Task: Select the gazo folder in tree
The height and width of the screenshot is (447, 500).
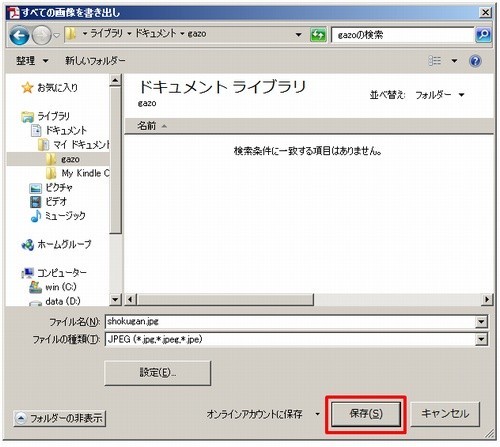Action: tap(70, 159)
